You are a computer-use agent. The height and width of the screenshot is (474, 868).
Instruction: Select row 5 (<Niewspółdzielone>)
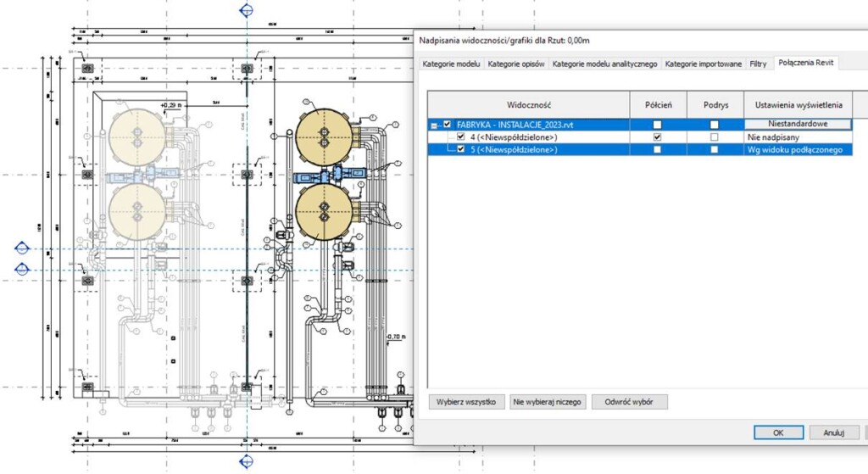tap(639, 149)
